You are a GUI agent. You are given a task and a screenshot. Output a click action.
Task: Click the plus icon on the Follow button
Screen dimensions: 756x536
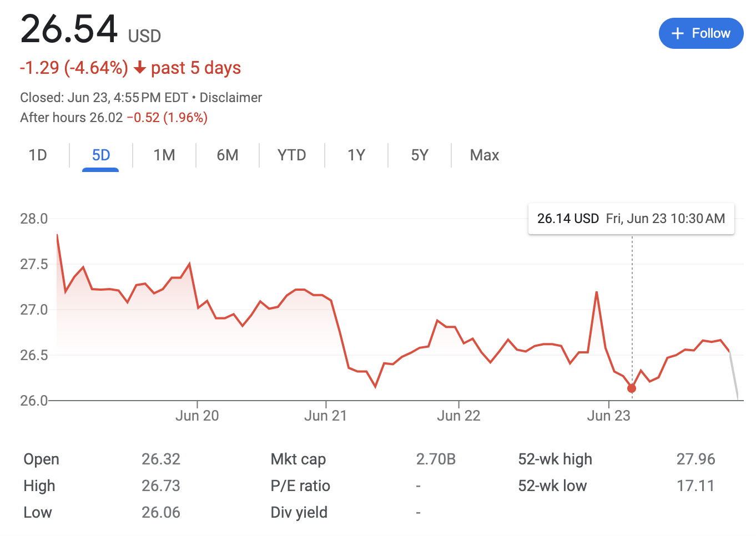click(x=678, y=33)
